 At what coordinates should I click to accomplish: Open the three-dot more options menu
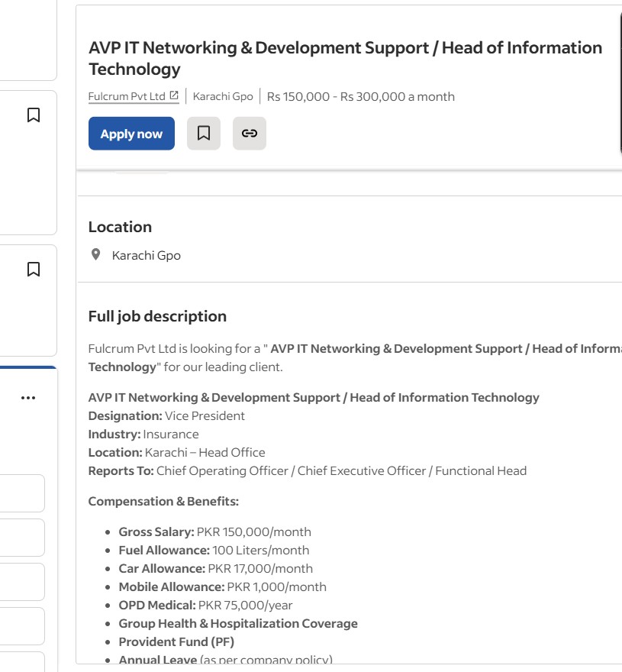click(x=28, y=398)
